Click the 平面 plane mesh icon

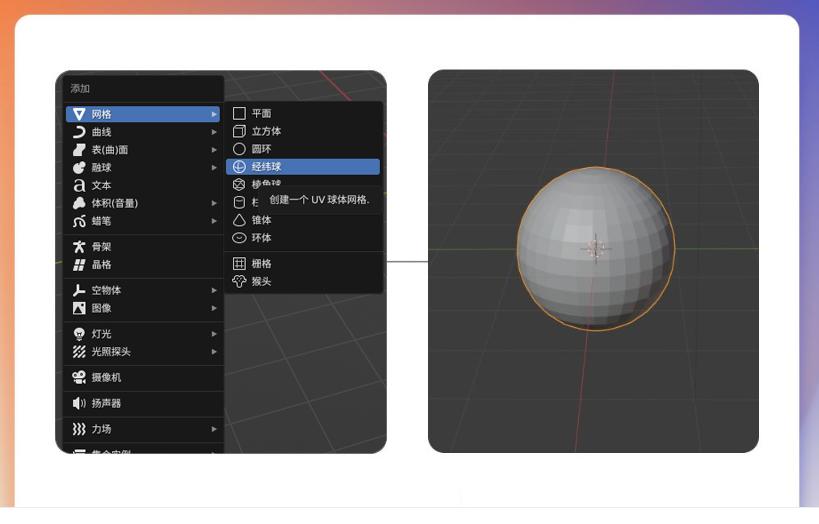[x=239, y=113]
